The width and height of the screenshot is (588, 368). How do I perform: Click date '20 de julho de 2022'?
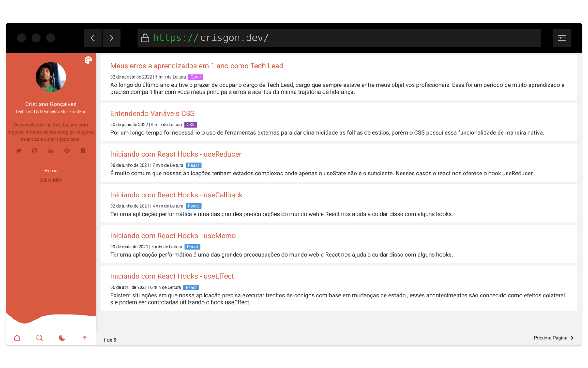click(x=129, y=125)
